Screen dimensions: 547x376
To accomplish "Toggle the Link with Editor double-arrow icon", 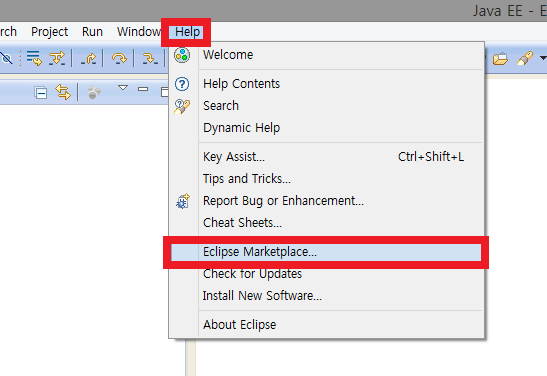I will 63,92.
